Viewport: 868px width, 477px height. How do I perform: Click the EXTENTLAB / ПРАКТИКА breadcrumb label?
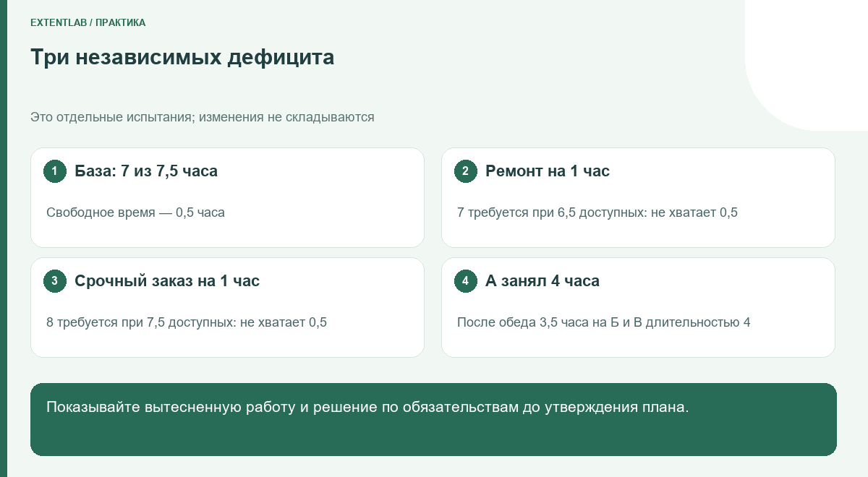coord(88,22)
